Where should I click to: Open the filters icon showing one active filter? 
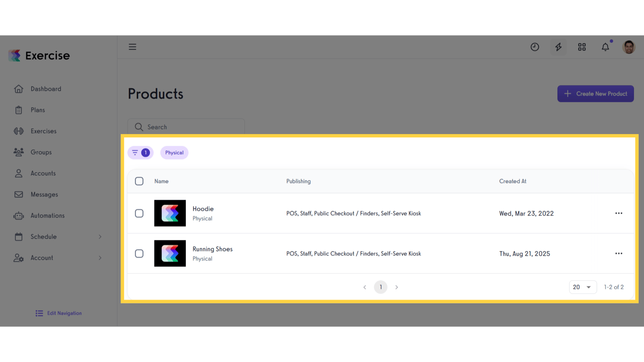coord(140,152)
